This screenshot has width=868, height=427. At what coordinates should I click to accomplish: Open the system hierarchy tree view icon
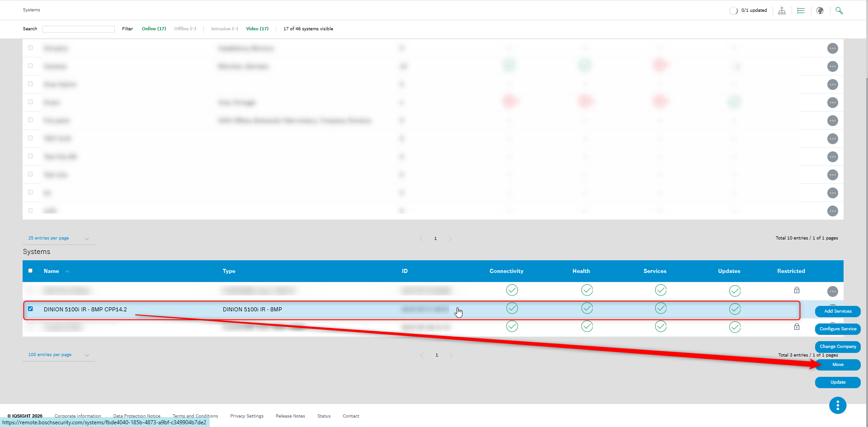pyautogui.click(x=782, y=10)
